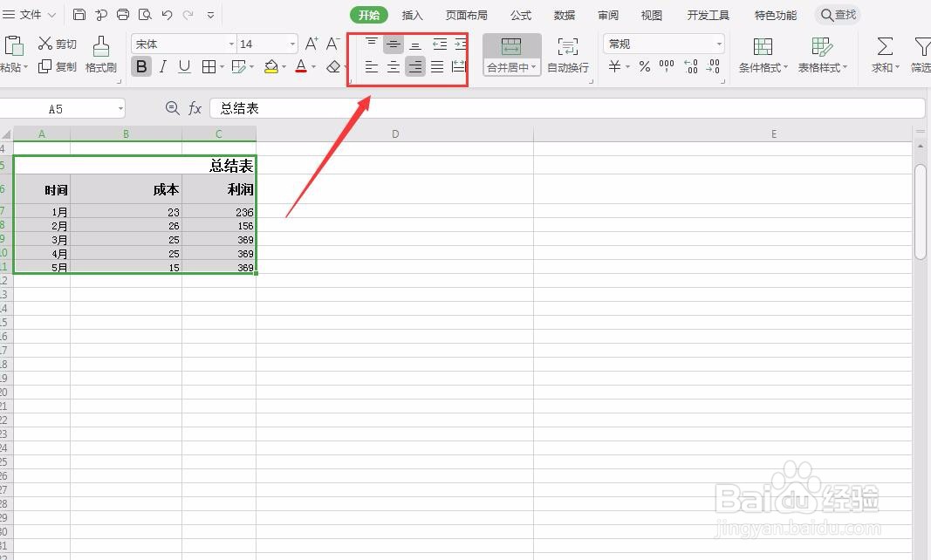Switch to the 插入 ribbon tab
Screen dimensions: 931x560
coord(412,15)
